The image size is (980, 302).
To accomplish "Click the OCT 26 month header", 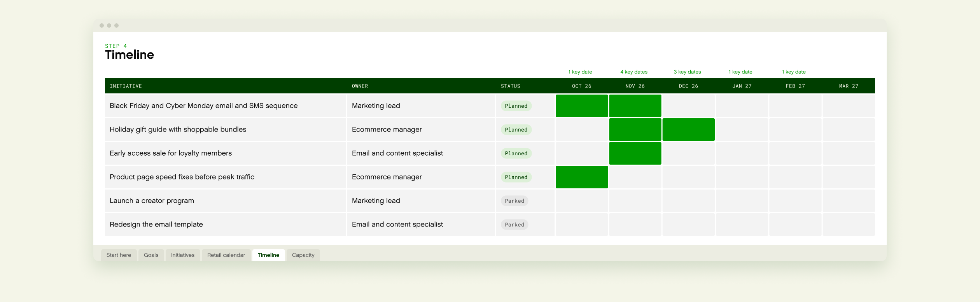I will coord(582,86).
